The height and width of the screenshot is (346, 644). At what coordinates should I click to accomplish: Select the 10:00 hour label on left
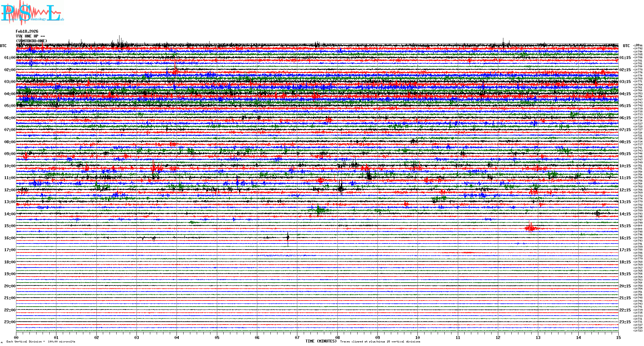(x=10, y=166)
